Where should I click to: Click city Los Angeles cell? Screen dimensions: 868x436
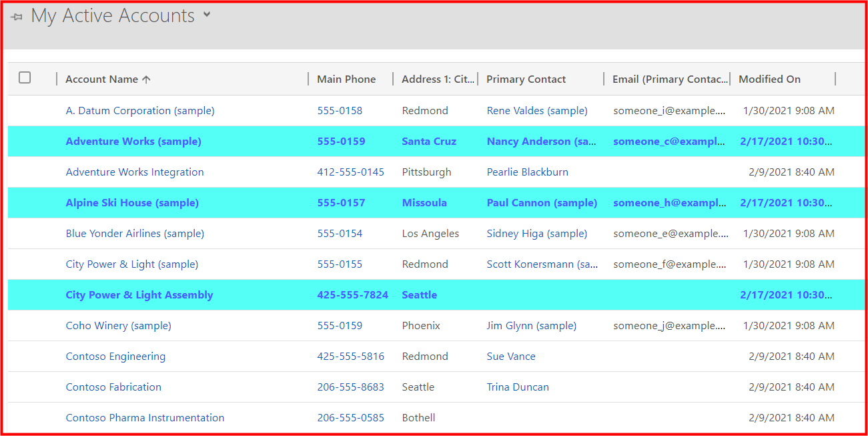click(x=430, y=234)
